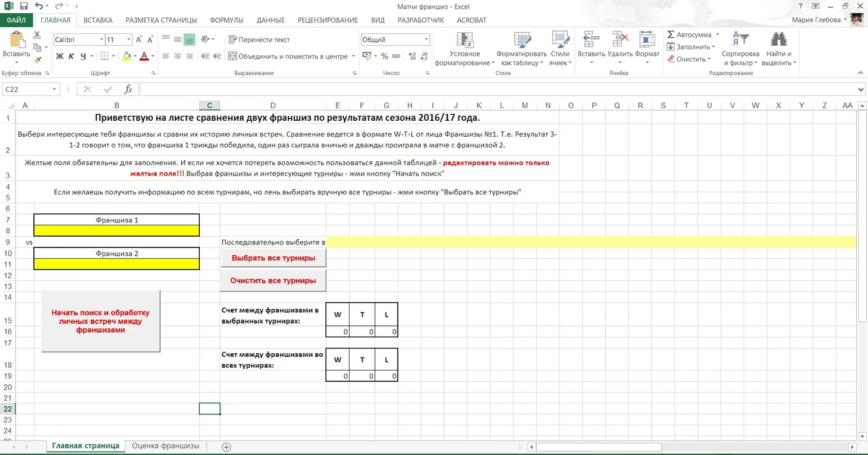Image resolution: width=868 pixels, height=455 pixels.
Task: Increase indent of cell content
Action: (x=217, y=57)
